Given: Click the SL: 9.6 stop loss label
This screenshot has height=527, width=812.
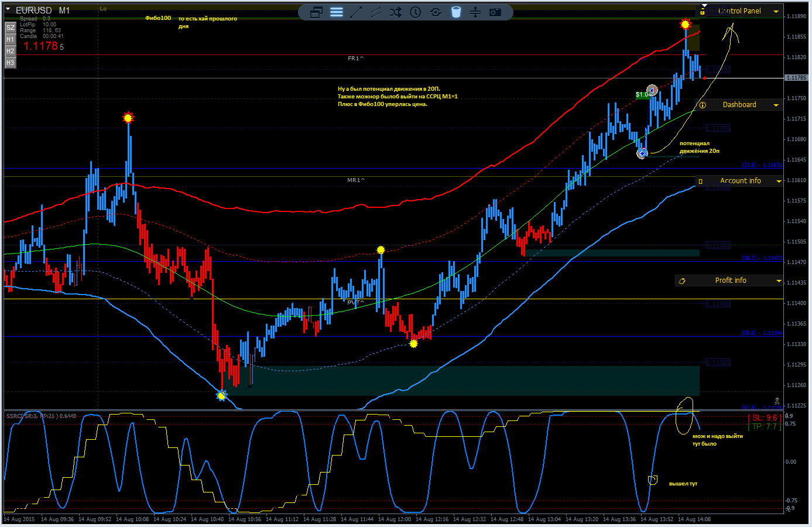Looking at the screenshot, I should coord(764,418).
